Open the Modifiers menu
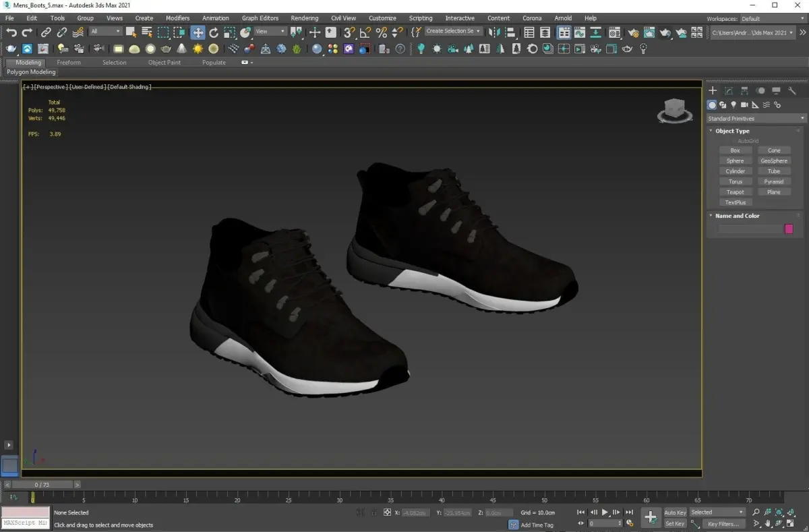This screenshot has height=532, width=809. point(178,18)
